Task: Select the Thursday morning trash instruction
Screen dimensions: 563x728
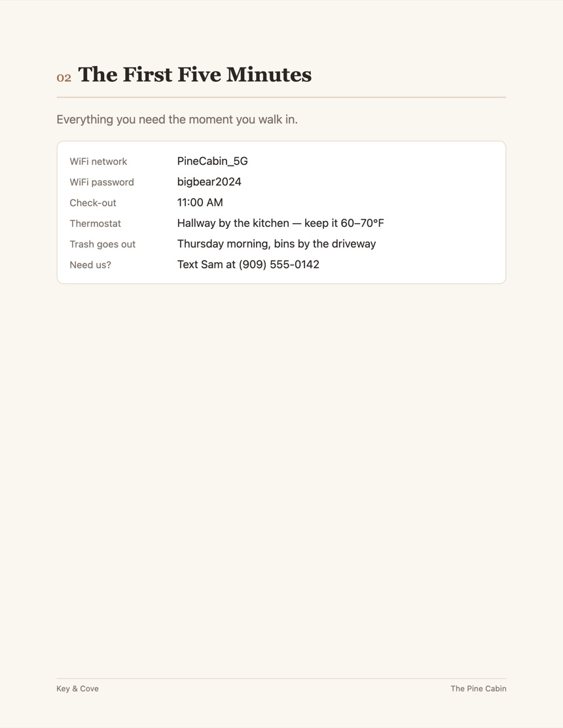Action: tap(276, 244)
